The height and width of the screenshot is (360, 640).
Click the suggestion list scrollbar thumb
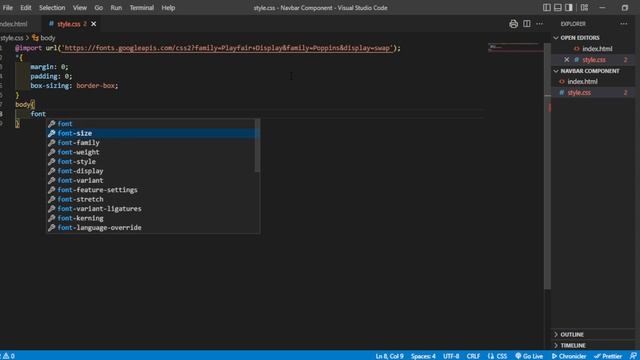257,146
